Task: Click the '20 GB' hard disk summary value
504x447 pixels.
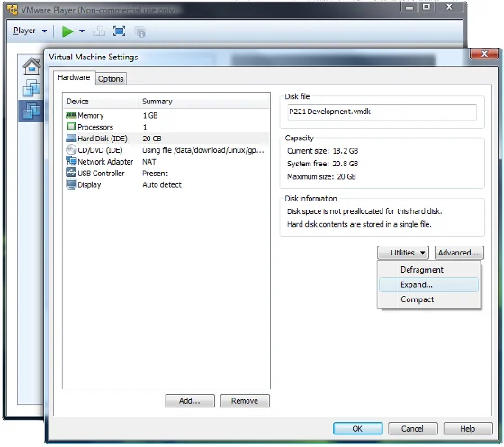Action: [152, 139]
